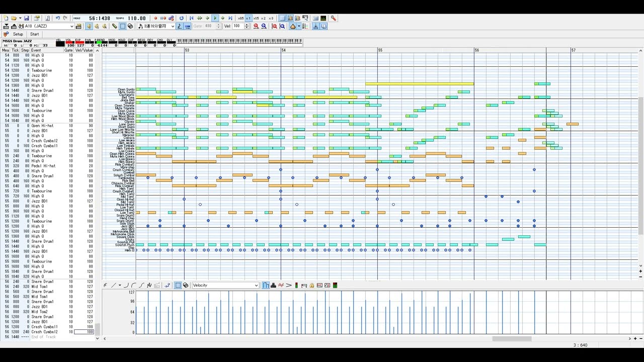Jump to the end of the song

[x=230, y=18]
